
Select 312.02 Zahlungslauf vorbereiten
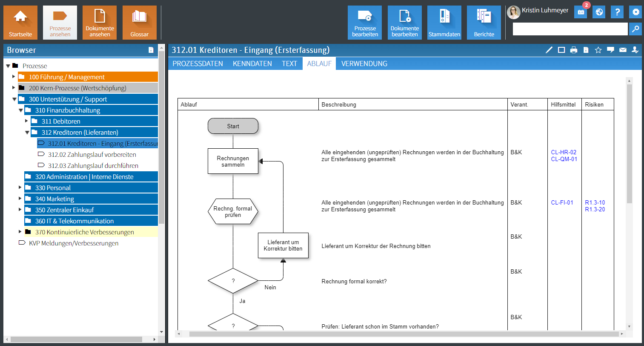coord(92,155)
